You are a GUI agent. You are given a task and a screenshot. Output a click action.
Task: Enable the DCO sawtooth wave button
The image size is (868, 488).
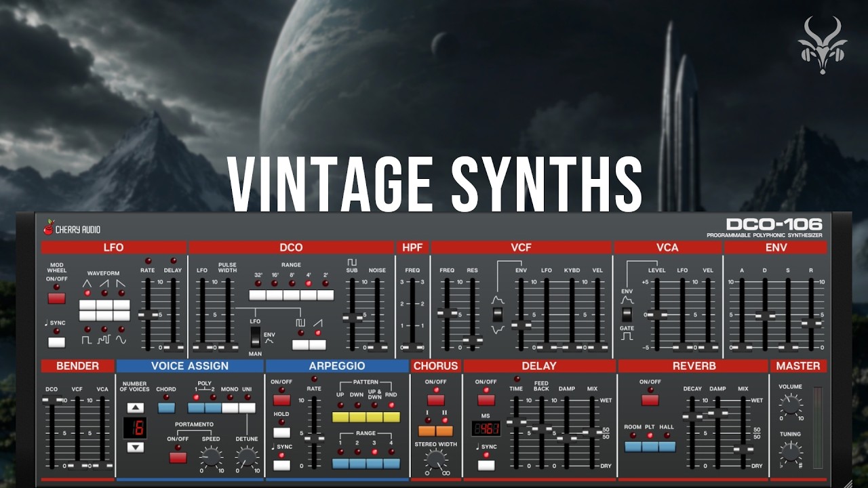click(x=317, y=344)
